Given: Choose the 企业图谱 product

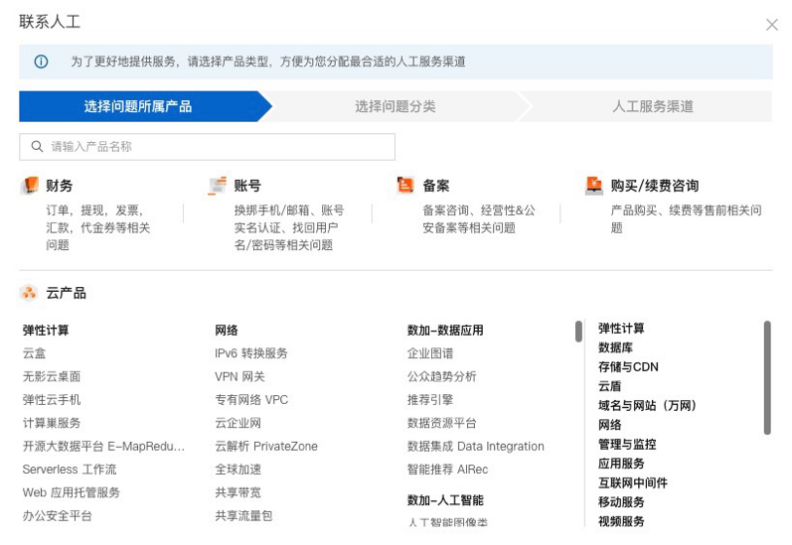Looking at the screenshot, I should 430,353.
